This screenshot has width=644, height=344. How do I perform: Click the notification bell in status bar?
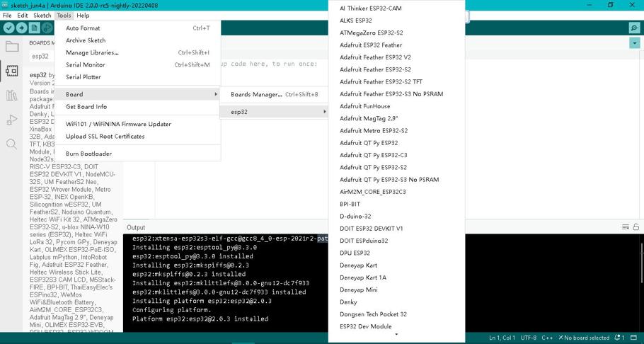tap(619, 338)
